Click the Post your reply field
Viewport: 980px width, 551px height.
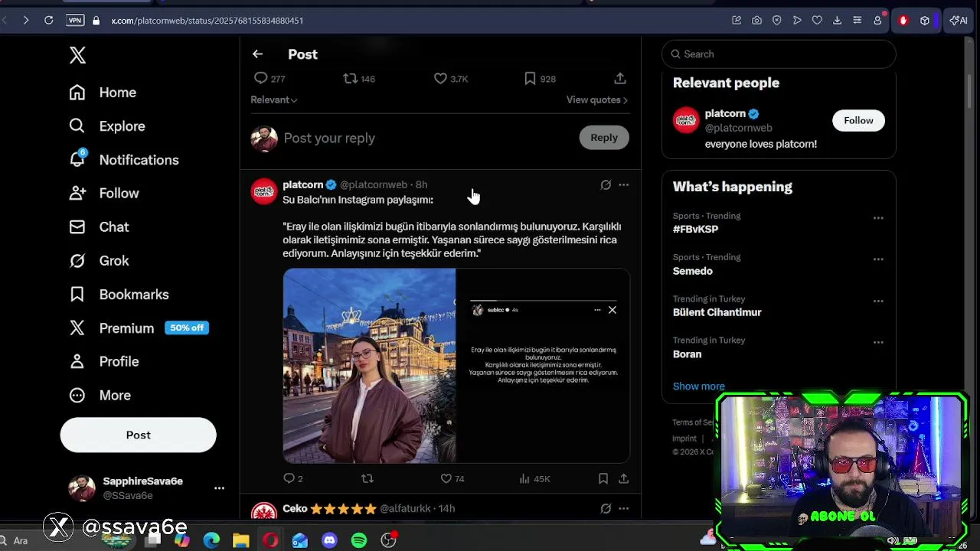tap(425, 138)
